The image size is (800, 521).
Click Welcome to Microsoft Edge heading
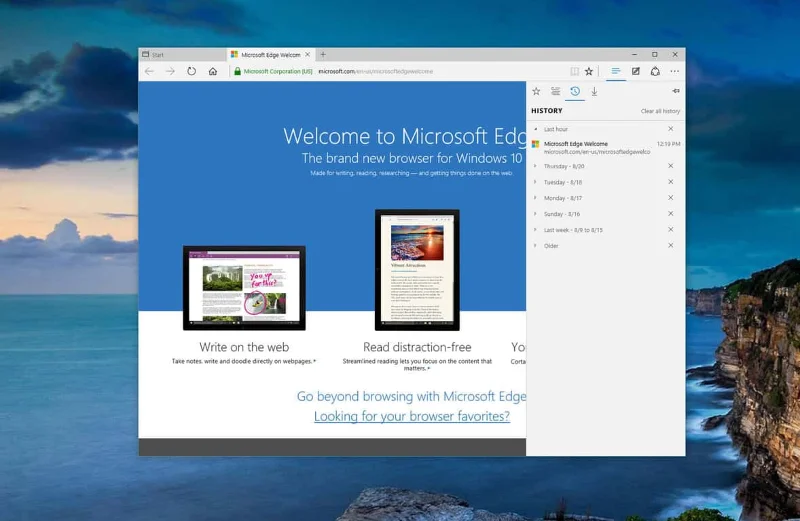tap(405, 136)
